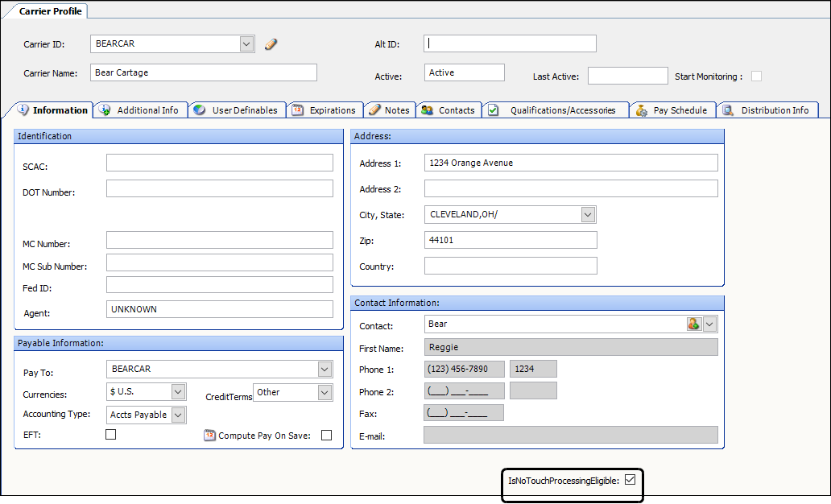This screenshot has width=831, height=504.
Task: Toggle the Compute Pay On Save checkbox
Action: click(x=326, y=436)
